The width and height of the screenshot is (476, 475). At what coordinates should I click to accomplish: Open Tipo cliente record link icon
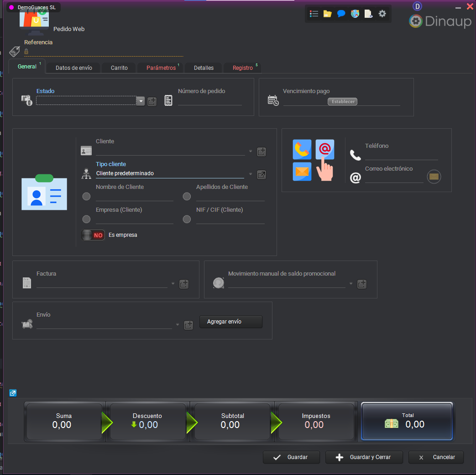[262, 174]
